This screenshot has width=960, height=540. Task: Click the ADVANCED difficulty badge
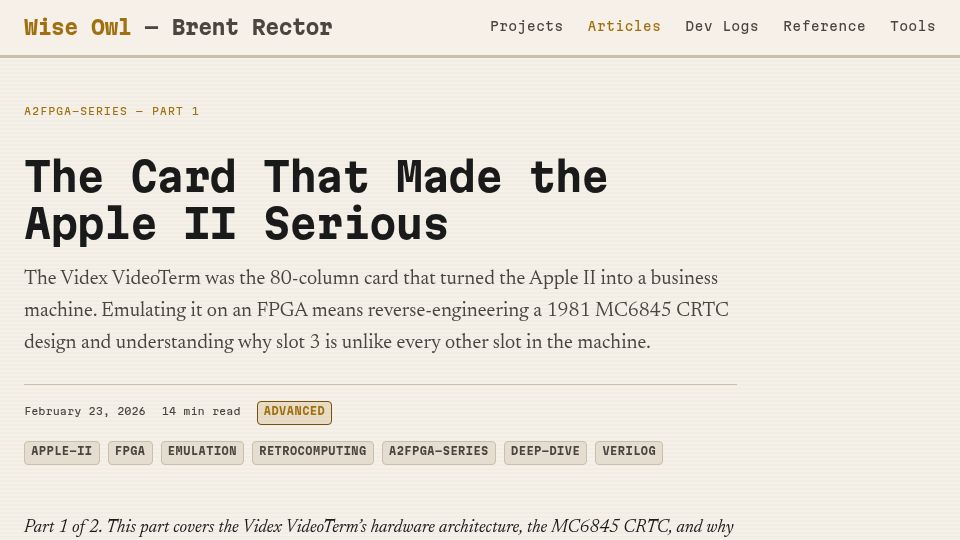coord(294,413)
